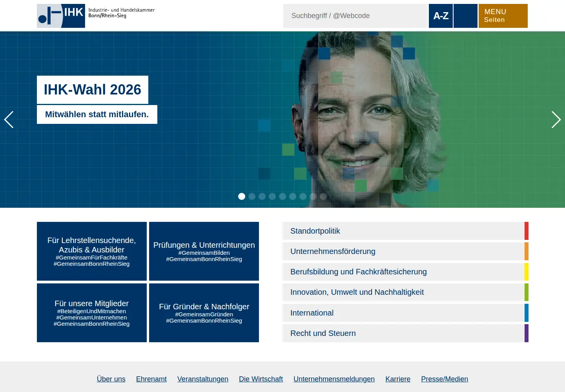Select the seventh carousel dot
Image resolution: width=565 pixels, height=392 pixels.
tap(303, 196)
